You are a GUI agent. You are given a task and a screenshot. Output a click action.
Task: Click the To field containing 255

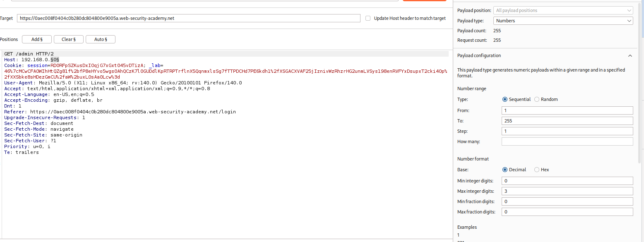point(567,121)
